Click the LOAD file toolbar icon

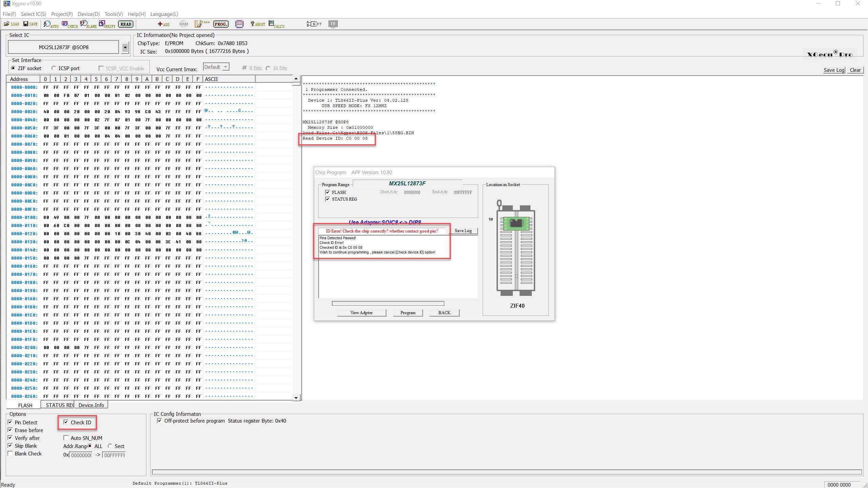coord(11,24)
